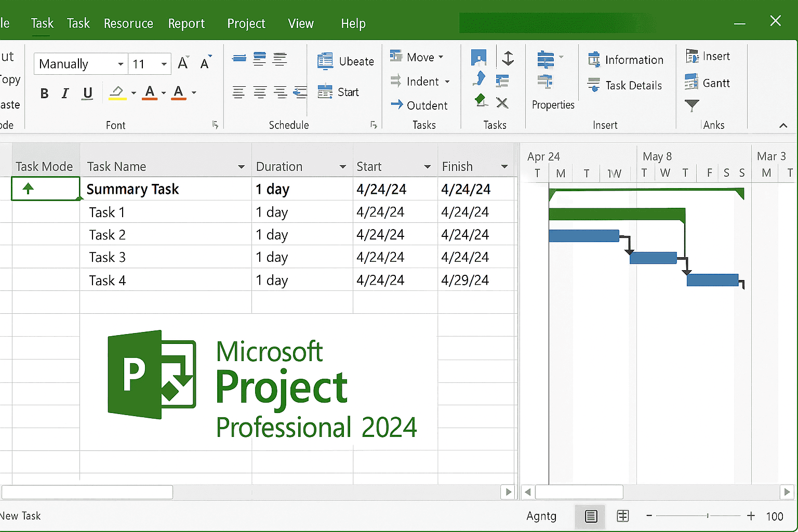Image resolution: width=798 pixels, height=532 pixels.
Task: Open the Duration column filter arrow
Action: tap(343, 167)
